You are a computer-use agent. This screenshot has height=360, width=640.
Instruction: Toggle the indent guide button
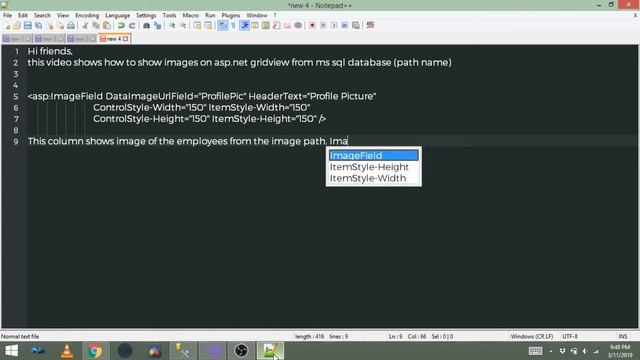click(x=244, y=26)
